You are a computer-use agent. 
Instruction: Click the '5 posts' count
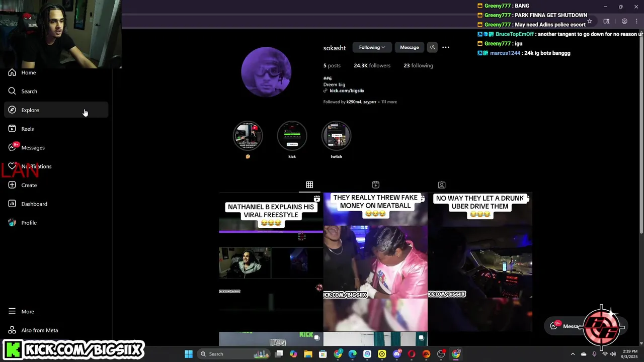click(x=332, y=65)
